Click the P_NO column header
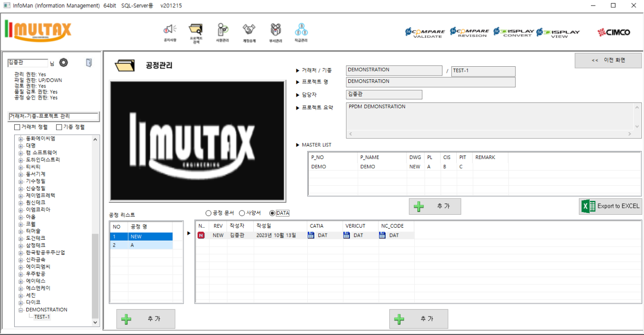Image resolution: width=644 pixels, height=335 pixels. 333,157
